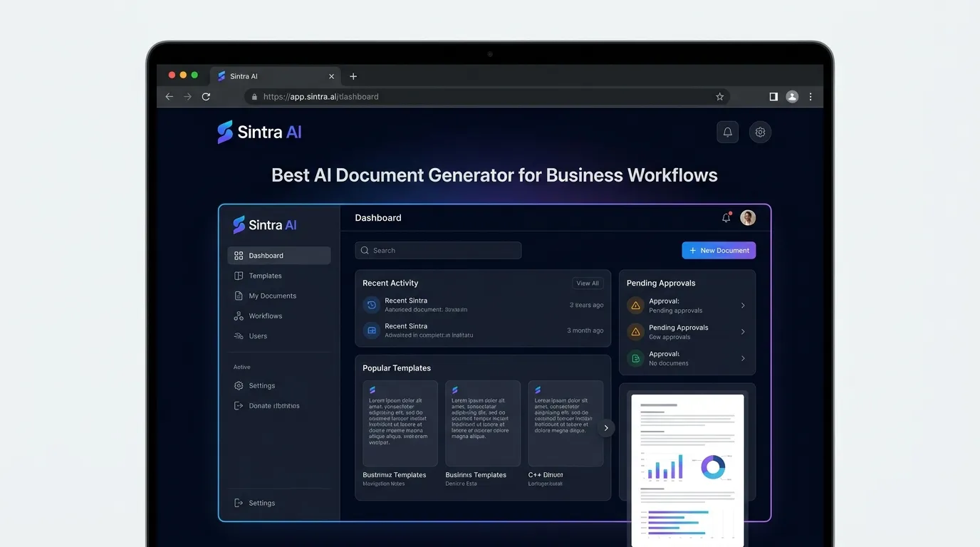Image resolution: width=980 pixels, height=547 pixels.
Task: Open a new browser tab
Action: [x=353, y=76]
